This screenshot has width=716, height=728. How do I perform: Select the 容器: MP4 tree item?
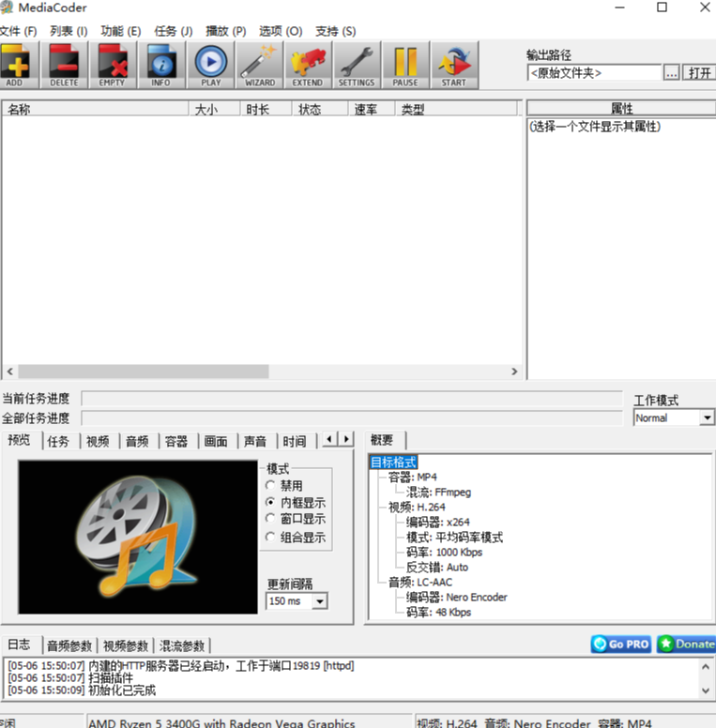(x=413, y=478)
